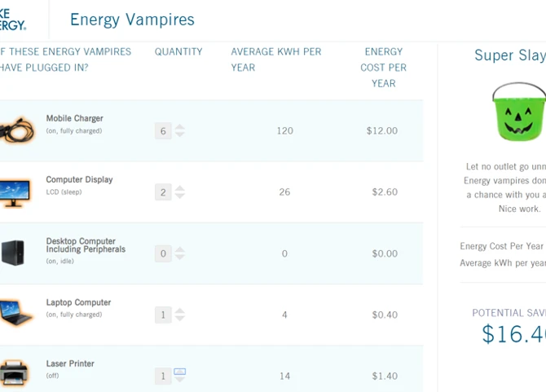
Task: Select the Desktop Computer quantity field
Action: coord(163,253)
